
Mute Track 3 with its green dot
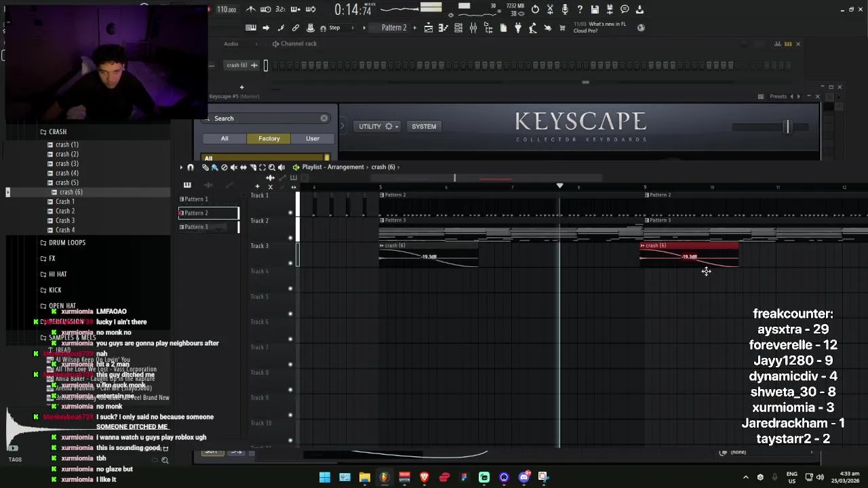(290, 263)
